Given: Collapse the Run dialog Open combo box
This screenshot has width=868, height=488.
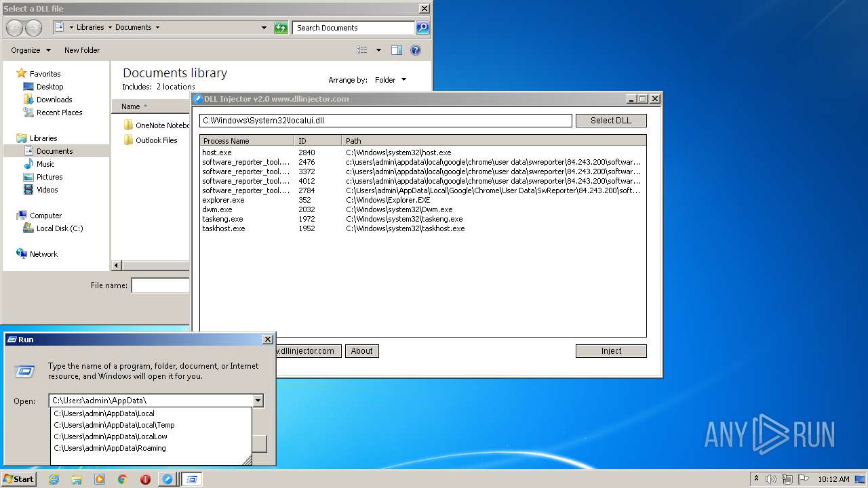Looking at the screenshot, I should pos(258,401).
